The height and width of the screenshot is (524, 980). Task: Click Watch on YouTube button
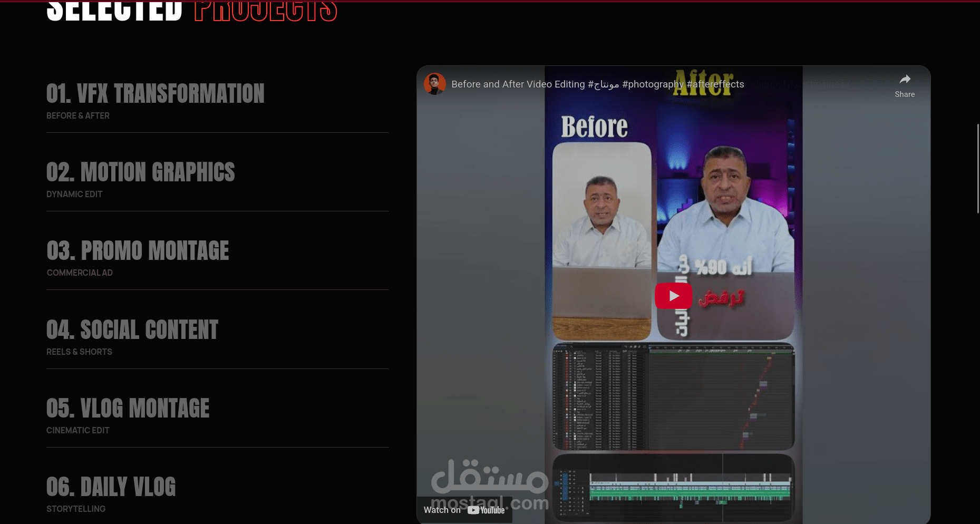(x=464, y=510)
